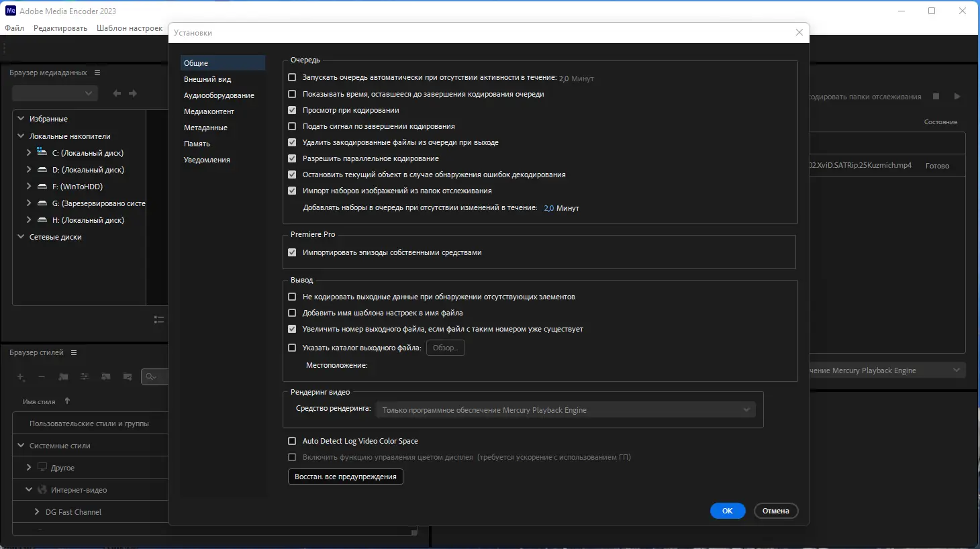Collapse the Сетевые диски group
Viewport: 980px width, 549px height.
[21, 237]
